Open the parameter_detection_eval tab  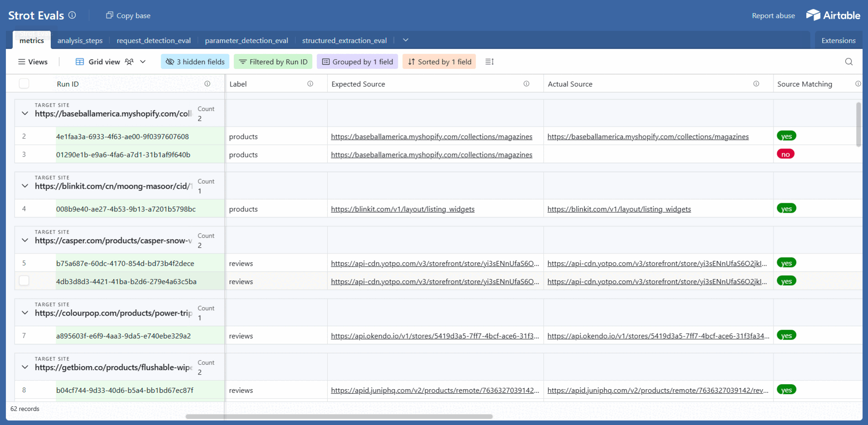point(247,40)
